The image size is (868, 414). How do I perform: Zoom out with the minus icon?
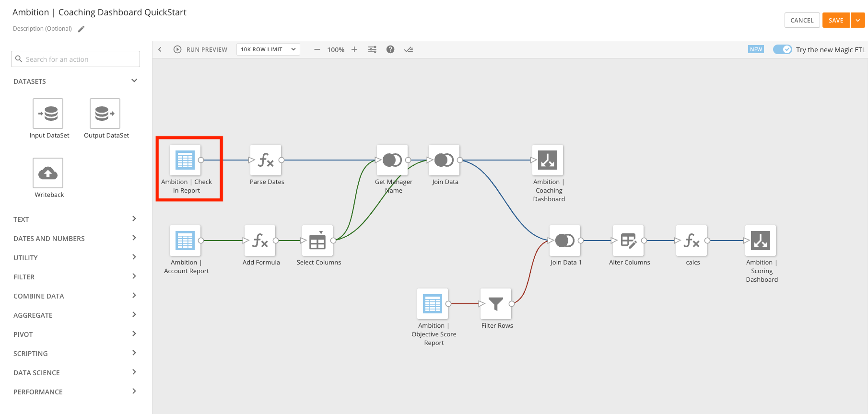(317, 49)
